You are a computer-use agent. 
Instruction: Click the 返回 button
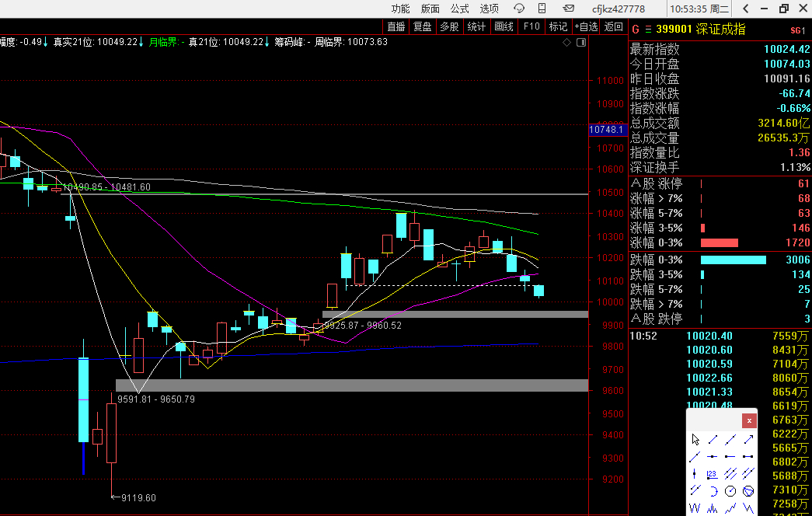click(x=614, y=26)
